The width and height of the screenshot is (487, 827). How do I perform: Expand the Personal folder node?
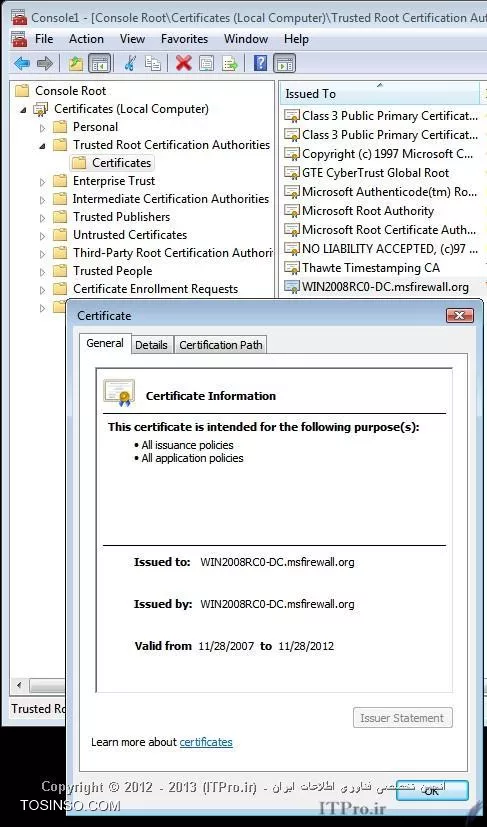tap(43, 128)
